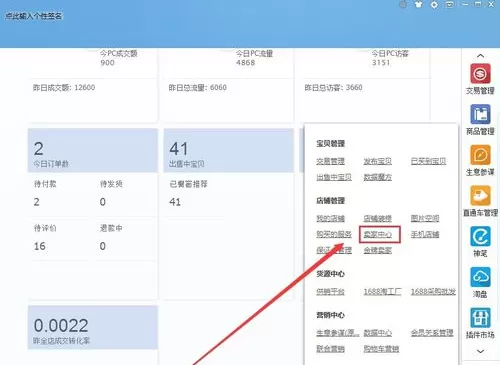This screenshot has width=500, height=365.
Task: Click the 营销中心 section heading
Action: (330, 315)
